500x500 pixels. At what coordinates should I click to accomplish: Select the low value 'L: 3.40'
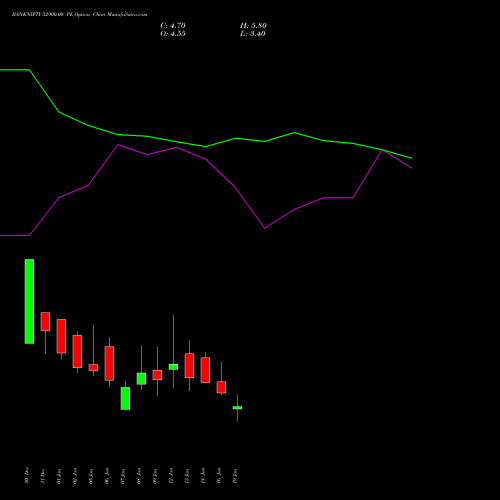click(x=253, y=34)
